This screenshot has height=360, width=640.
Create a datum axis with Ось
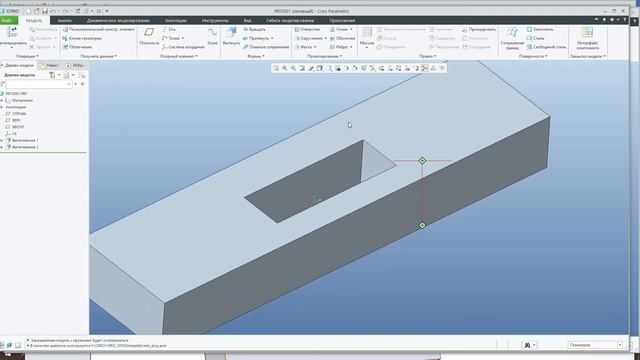pyautogui.click(x=169, y=29)
